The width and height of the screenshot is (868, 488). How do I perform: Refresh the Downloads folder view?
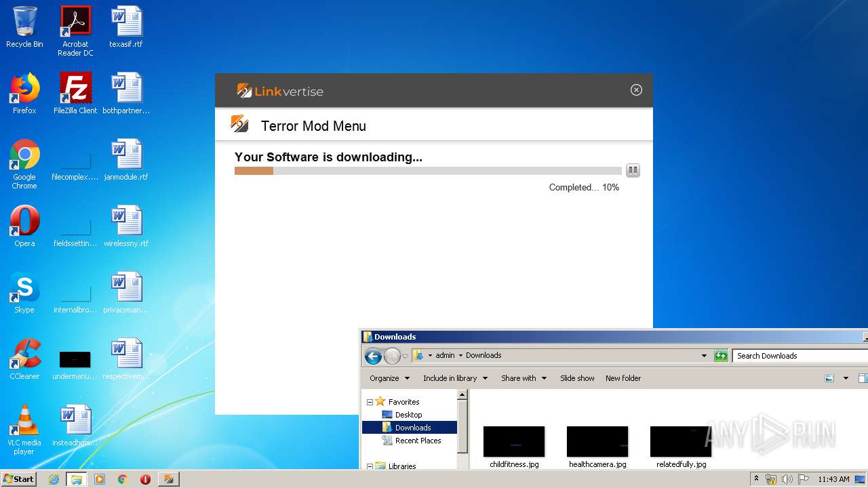[x=721, y=356]
